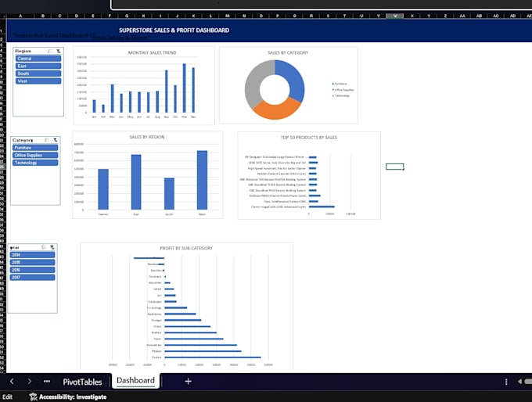Screen dimensions: 532x402
Task: Open the Accessibility checker icon in the status bar
Action: tap(33, 397)
